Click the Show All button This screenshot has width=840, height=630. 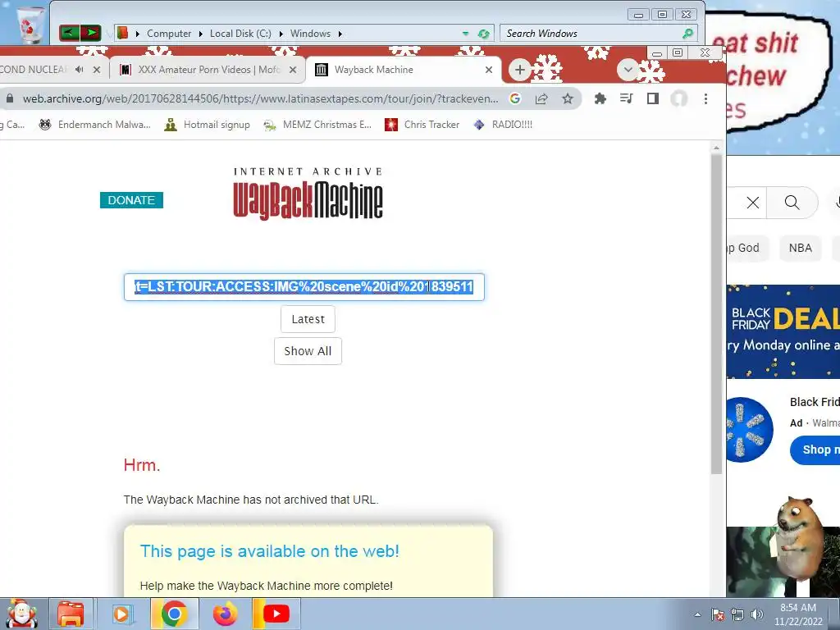[308, 351]
